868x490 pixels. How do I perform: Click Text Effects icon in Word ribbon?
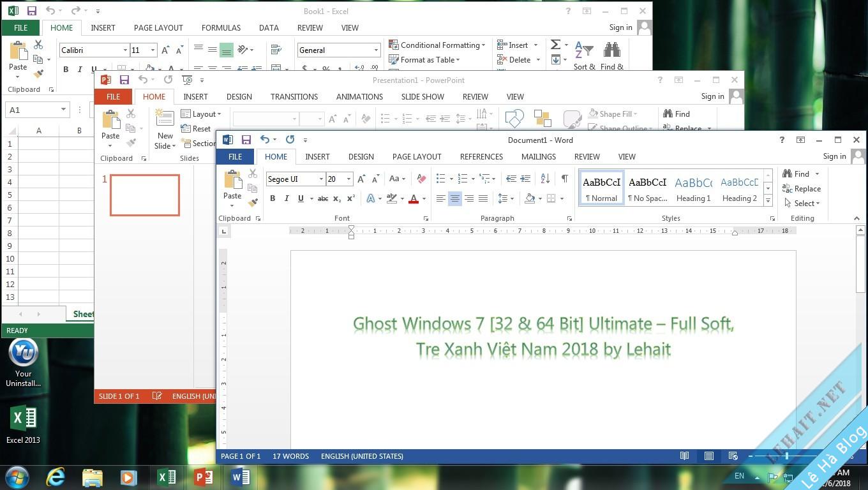coord(371,198)
